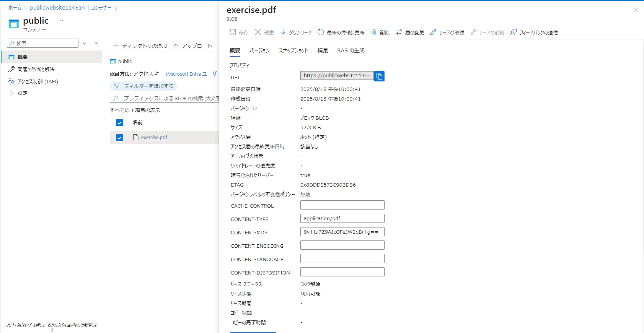Click the CONTENT-MD5 input field
Image resolution: width=644 pixels, height=333 pixels.
pyautogui.click(x=342, y=232)
